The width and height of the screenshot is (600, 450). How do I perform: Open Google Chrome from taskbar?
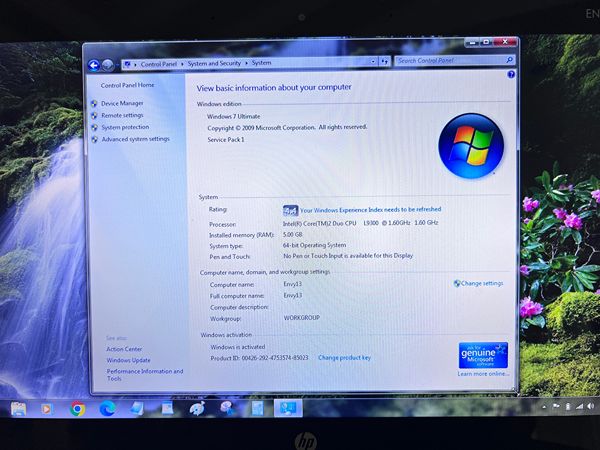[x=77, y=409]
